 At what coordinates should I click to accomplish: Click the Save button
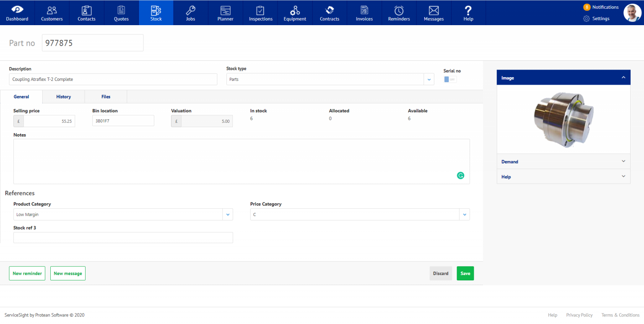[465, 273]
